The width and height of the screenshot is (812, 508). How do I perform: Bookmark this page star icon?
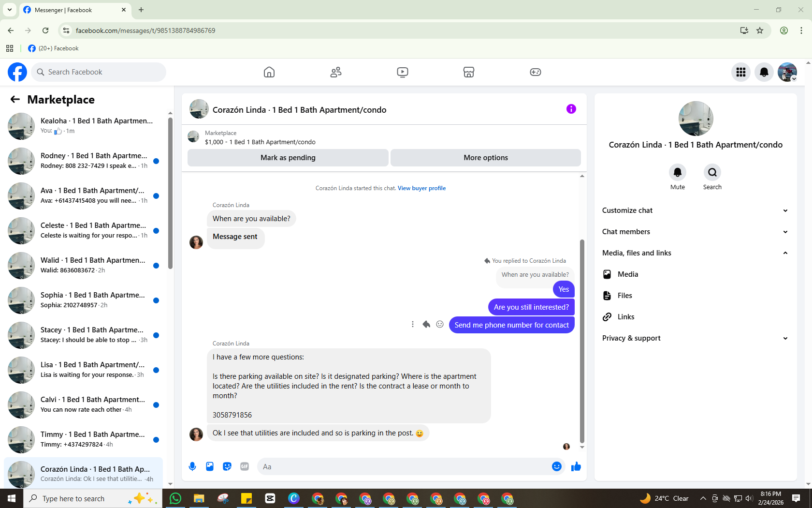tap(760, 30)
